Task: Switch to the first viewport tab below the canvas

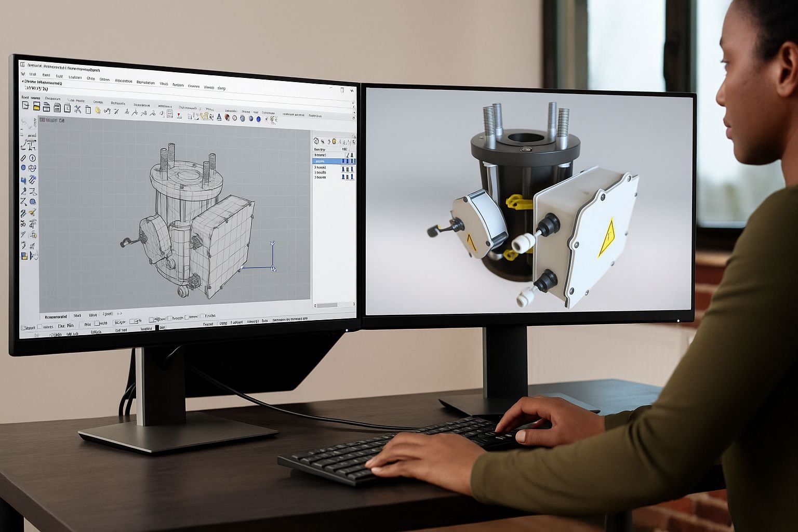Action: [56, 316]
